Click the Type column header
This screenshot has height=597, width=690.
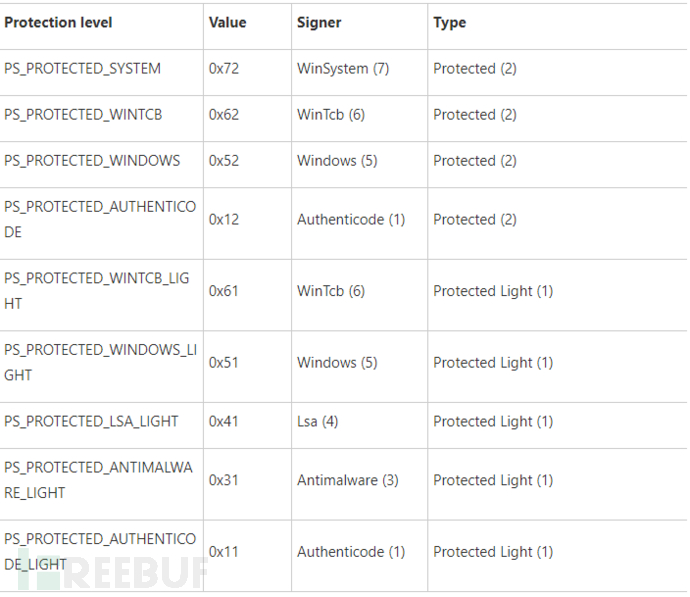[x=449, y=22]
